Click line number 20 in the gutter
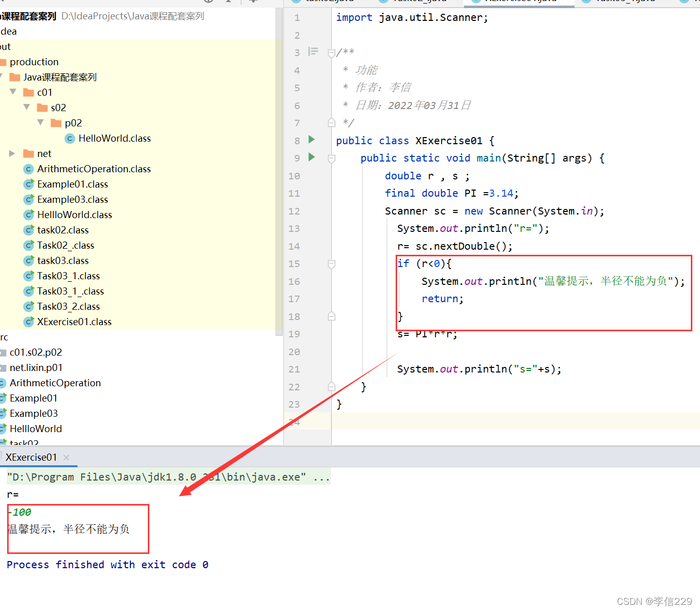 pos(294,352)
